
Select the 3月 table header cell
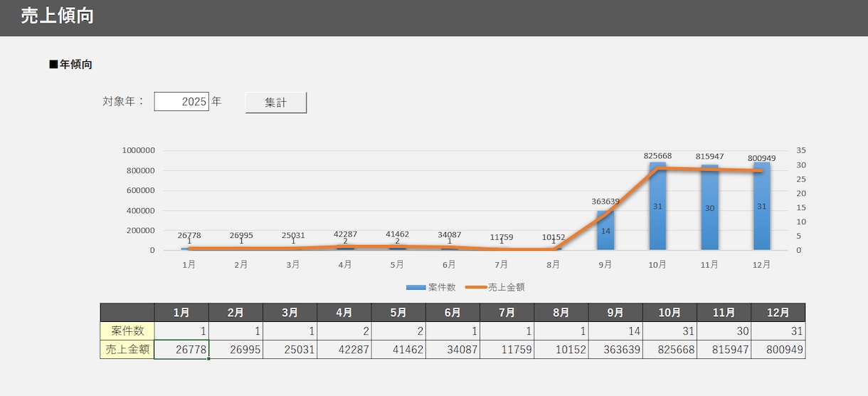(290, 313)
